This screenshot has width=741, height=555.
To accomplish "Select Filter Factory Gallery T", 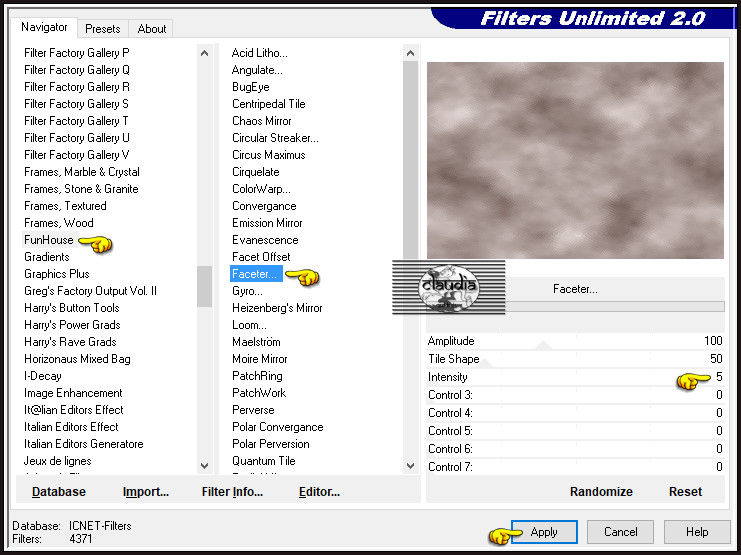I will [76, 121].
